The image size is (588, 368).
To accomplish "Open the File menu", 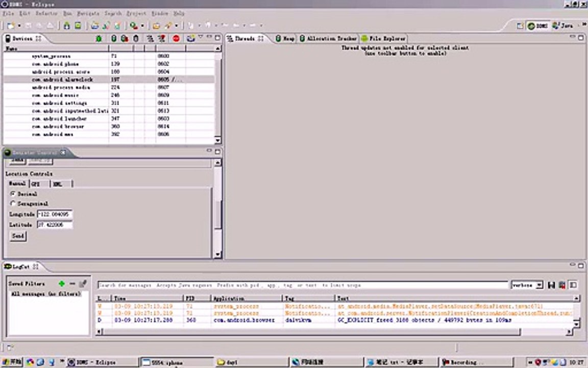I will (8, 13).
